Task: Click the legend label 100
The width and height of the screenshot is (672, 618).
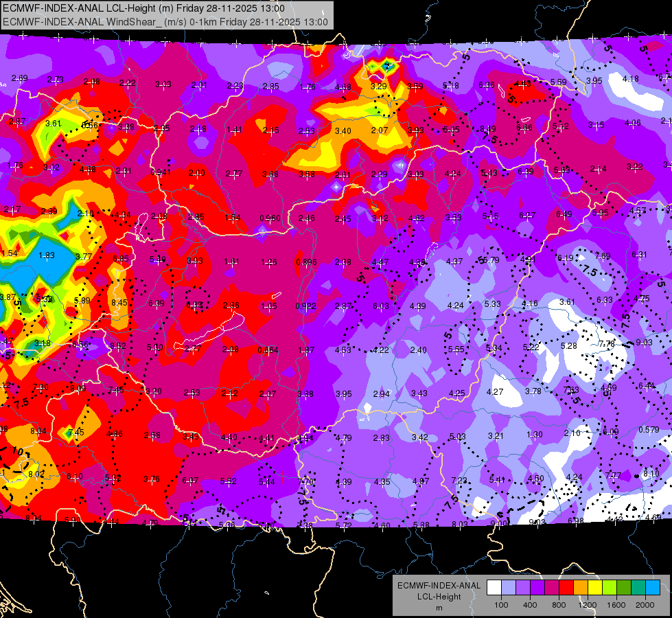Action: (501, 605)
